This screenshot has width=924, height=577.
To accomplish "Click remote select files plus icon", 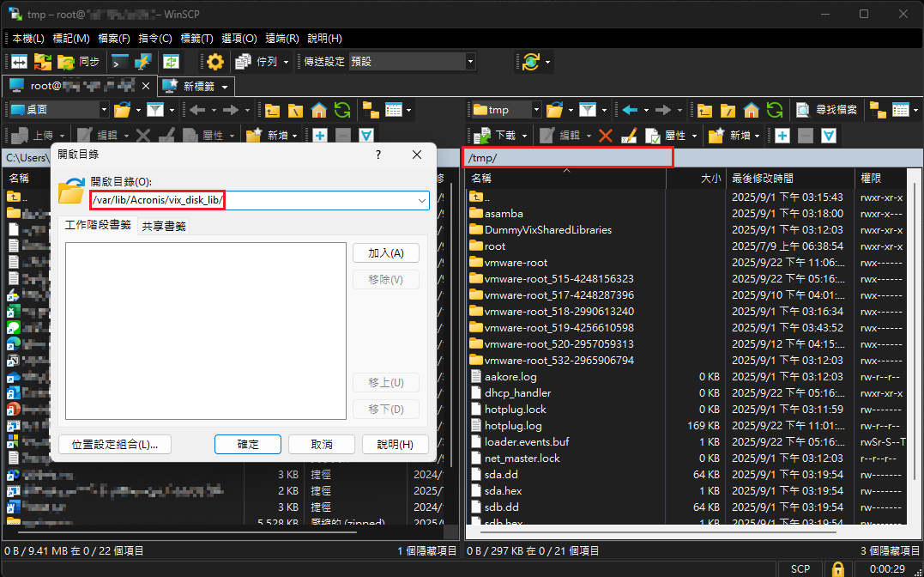I will pyautogui.click(x=782, y=136).
